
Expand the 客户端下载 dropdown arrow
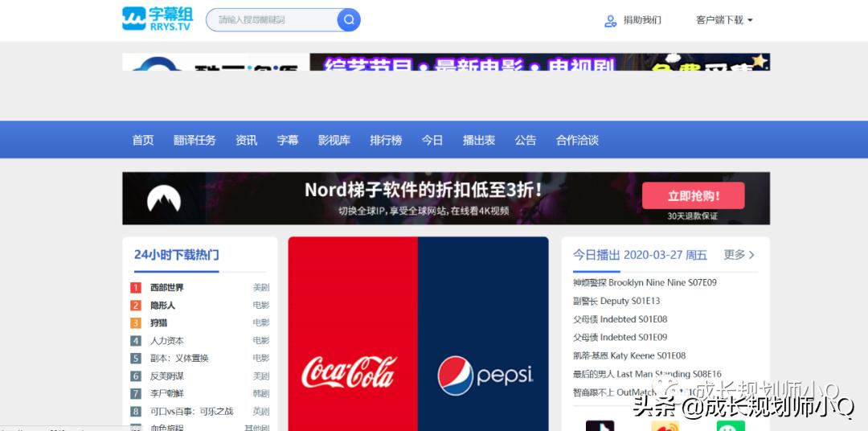coord(750,20)
